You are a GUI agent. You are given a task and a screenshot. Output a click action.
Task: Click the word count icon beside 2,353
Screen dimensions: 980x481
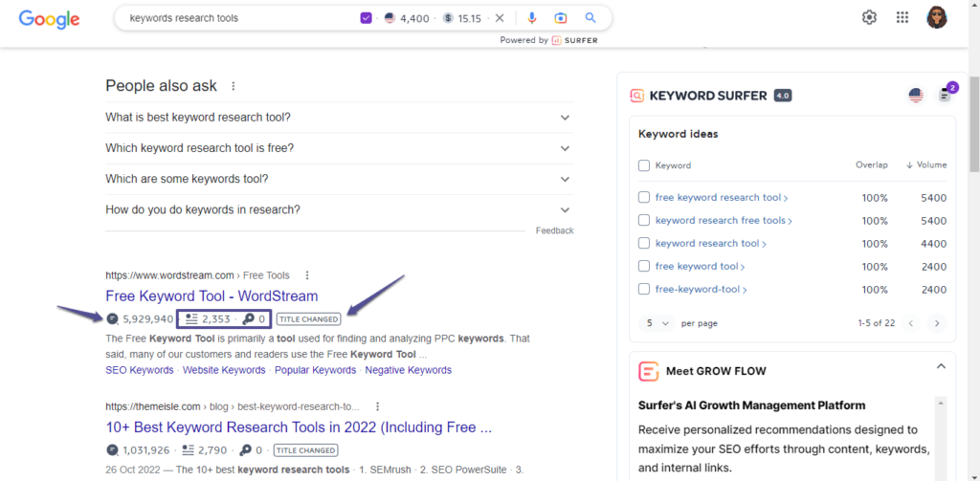point(191,319)
